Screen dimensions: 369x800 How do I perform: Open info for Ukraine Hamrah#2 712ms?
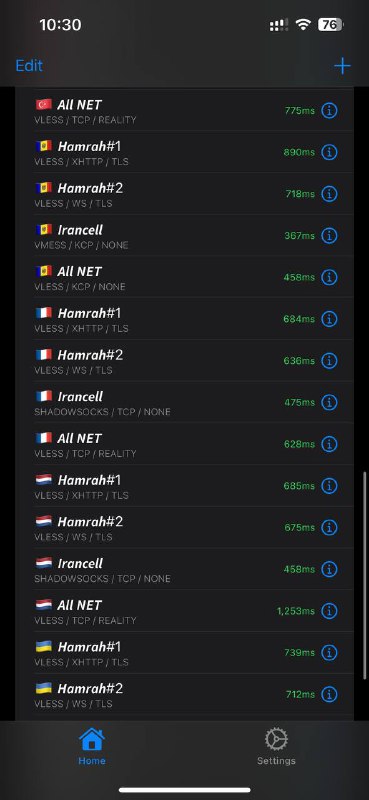coord(329,694)
